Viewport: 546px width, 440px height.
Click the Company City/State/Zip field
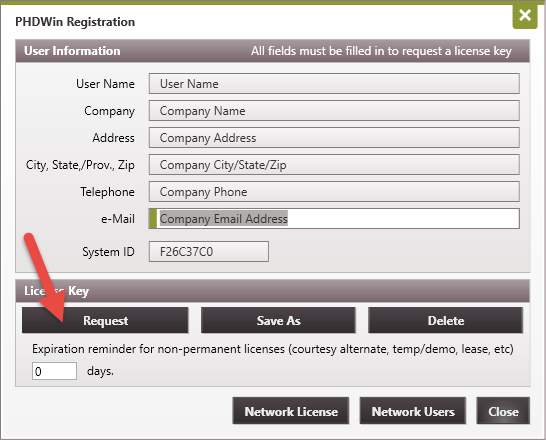[x=334, y=165]
